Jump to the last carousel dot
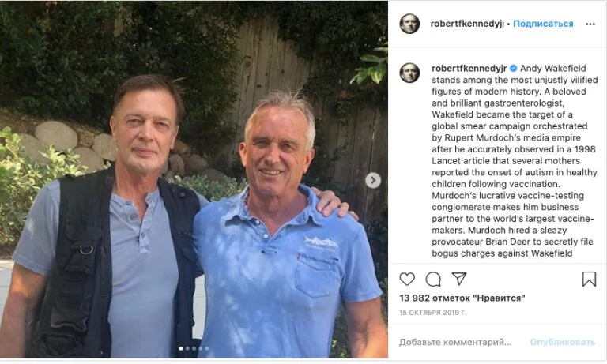Image resolution: width=607 pixels, height=364 pixels. point(207,348)
